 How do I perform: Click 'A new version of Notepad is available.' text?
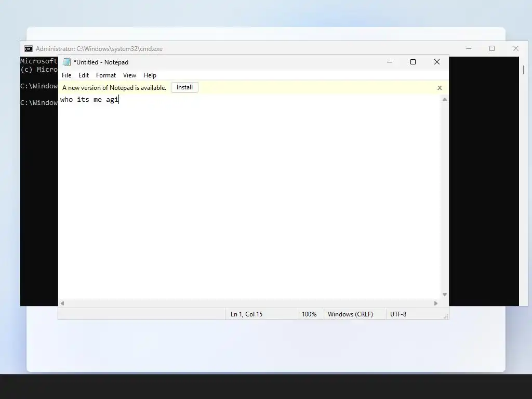pyautogui.click(x=114, y=87)
